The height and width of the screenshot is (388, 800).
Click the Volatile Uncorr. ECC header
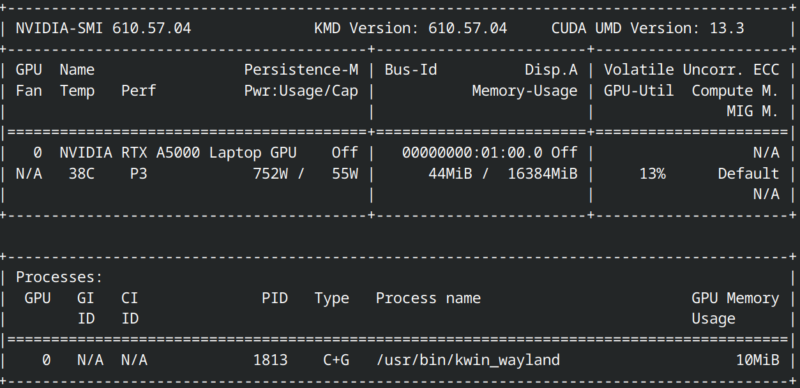pos(691,70)
